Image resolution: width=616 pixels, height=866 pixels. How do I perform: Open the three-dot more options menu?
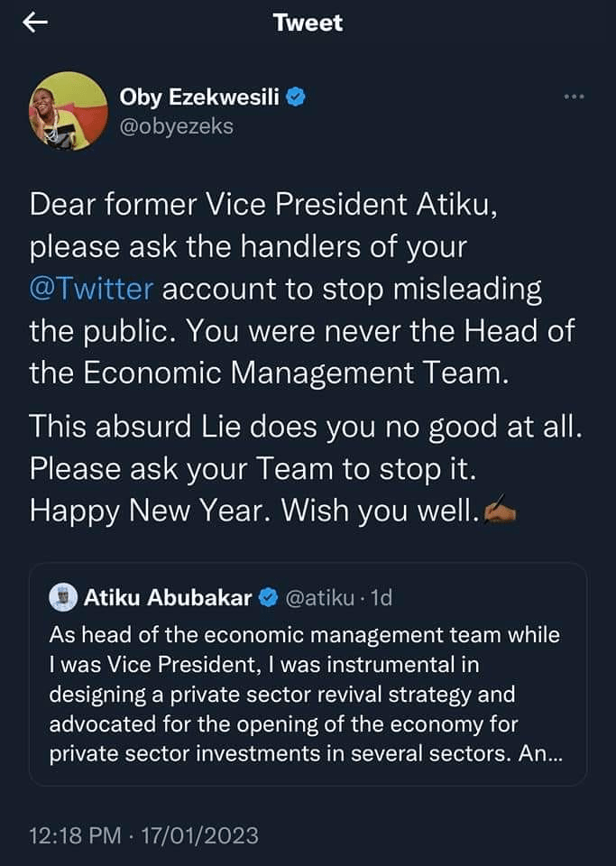coord(574,97)
